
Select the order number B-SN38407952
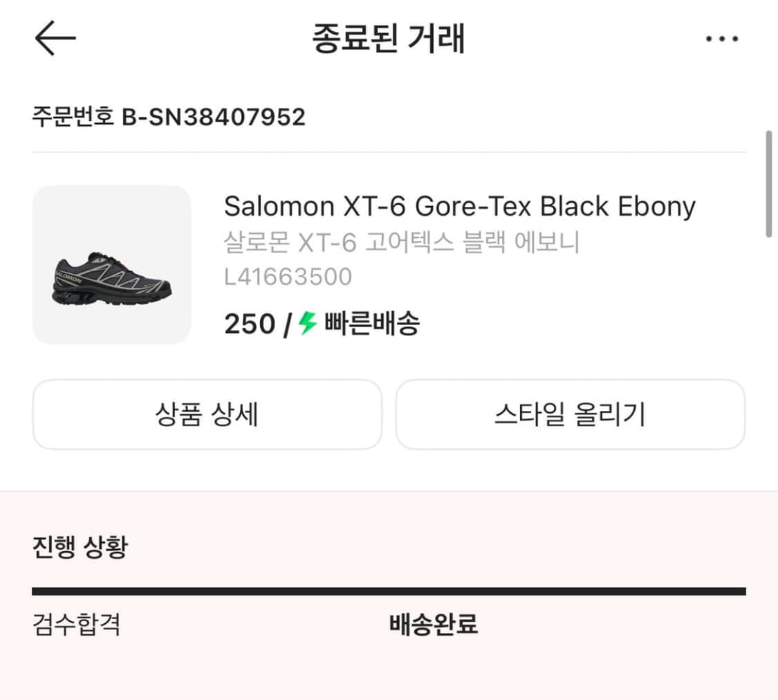click(x=169, y=116)
